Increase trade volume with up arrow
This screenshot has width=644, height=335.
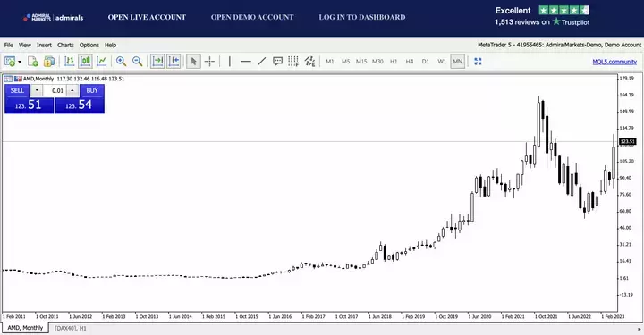[72, 90]
